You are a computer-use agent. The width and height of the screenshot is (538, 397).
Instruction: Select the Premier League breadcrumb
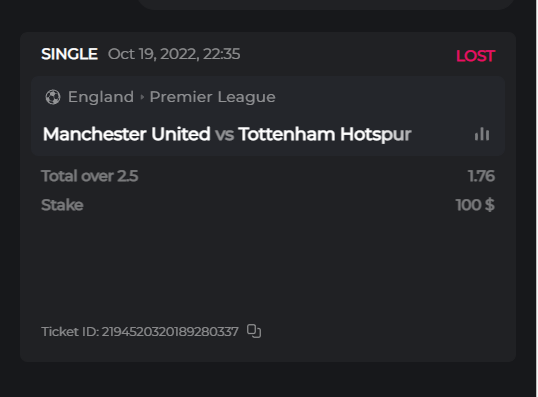[x=212, y=97]
